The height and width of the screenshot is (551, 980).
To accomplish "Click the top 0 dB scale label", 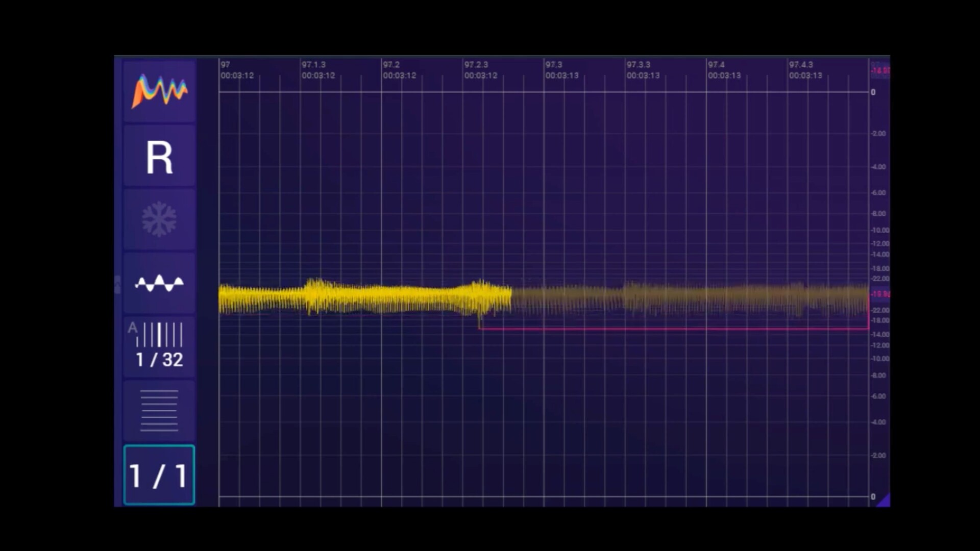I will pyautogui.click(x=873, y=92).
